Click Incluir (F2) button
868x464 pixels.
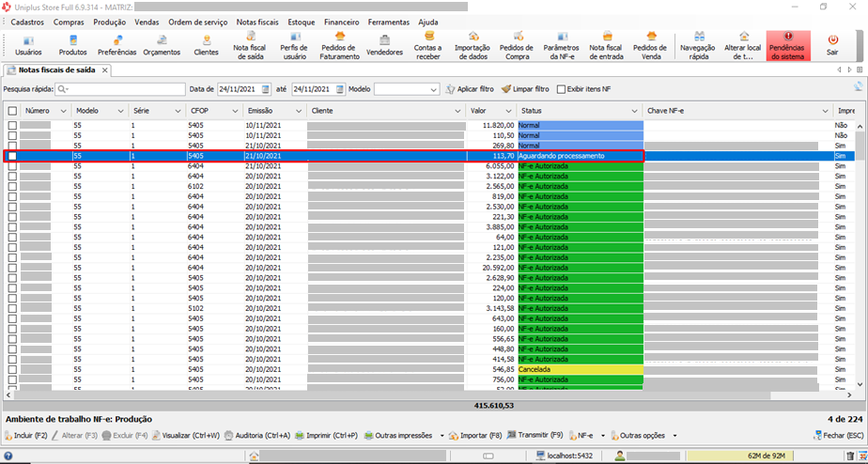click(26, 436)
